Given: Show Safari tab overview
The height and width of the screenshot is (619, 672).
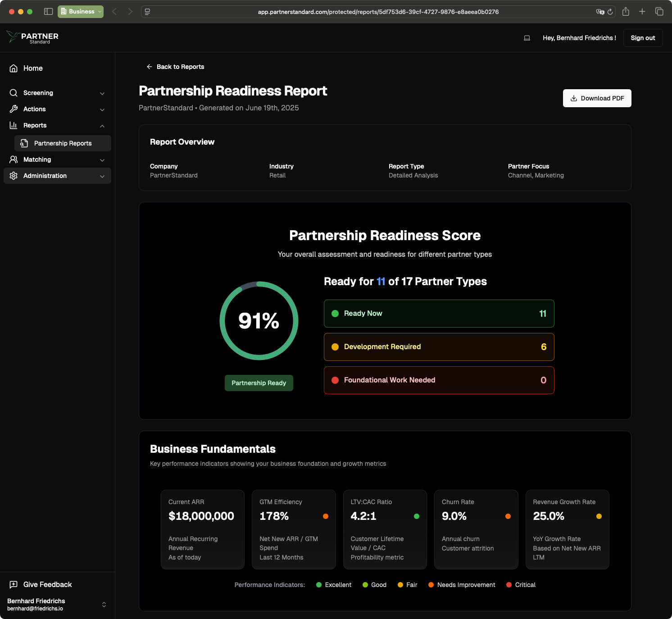Looking at the screenshot, I should pyautogui.click(x=659, y=12).
